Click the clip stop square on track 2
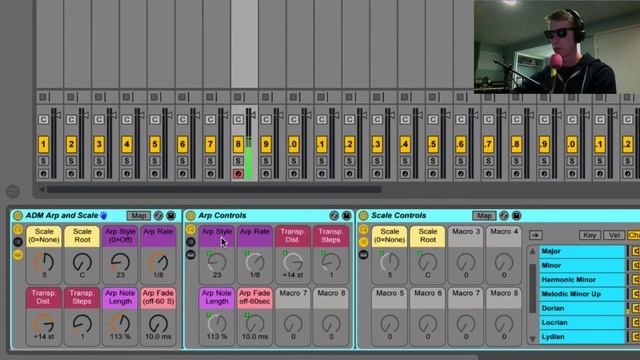Image resolution: width=640 pixels, height=360 pixels. [x=71, y=97]
